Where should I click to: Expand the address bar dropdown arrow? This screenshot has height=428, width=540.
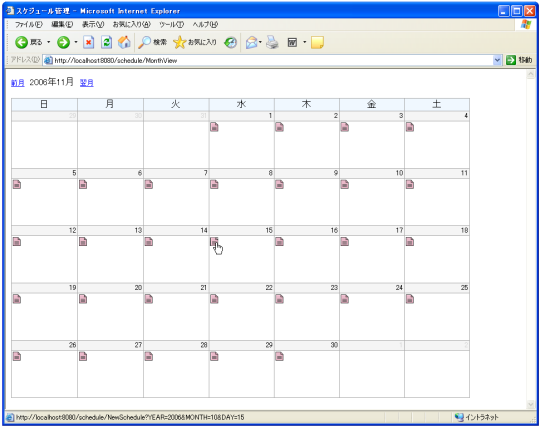click(x=497, y=60)
